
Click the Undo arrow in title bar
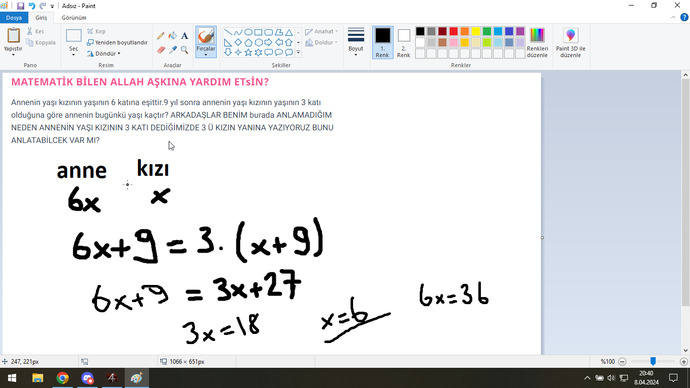(x=32, y=6)
